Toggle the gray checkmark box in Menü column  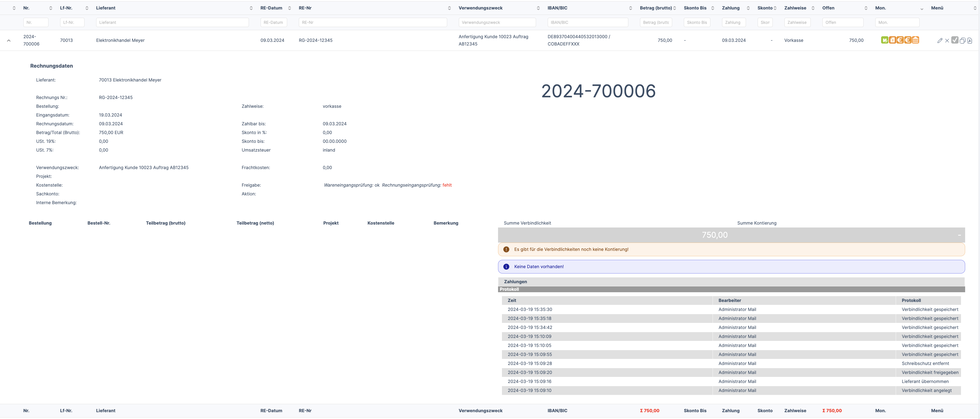(955, 40)
